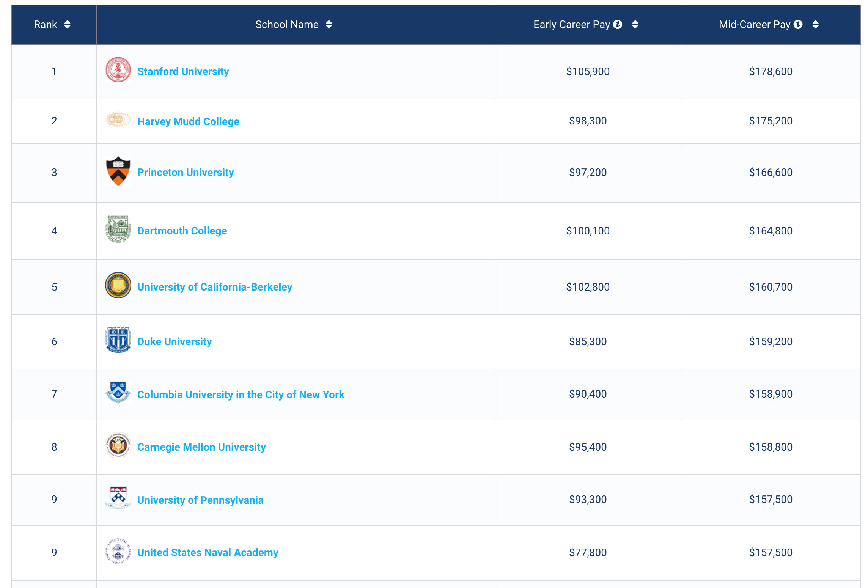Select Berkeley's early pay $102,800
This screenshot has width=868, height=588.
(x=588, y=287)
